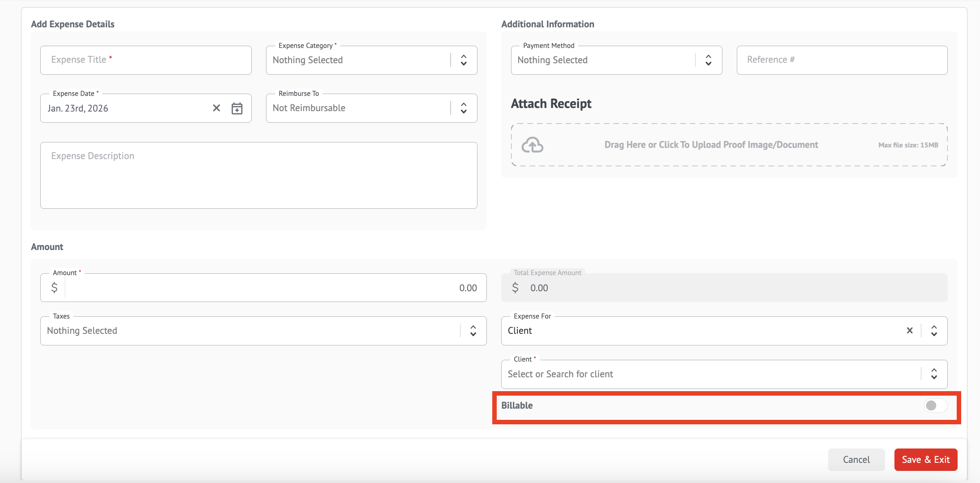Toggle the Billable switch on

(935, 405)
